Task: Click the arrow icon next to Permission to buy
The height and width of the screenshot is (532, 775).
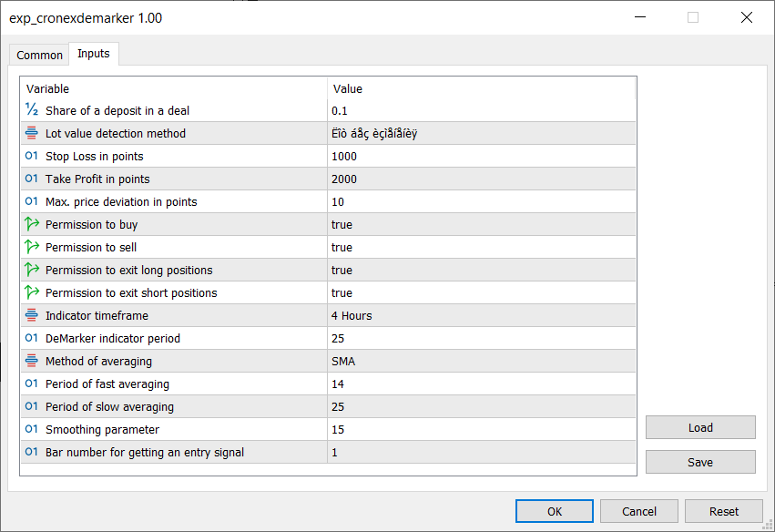Action: pyautogui.click(x=32, y=224)
